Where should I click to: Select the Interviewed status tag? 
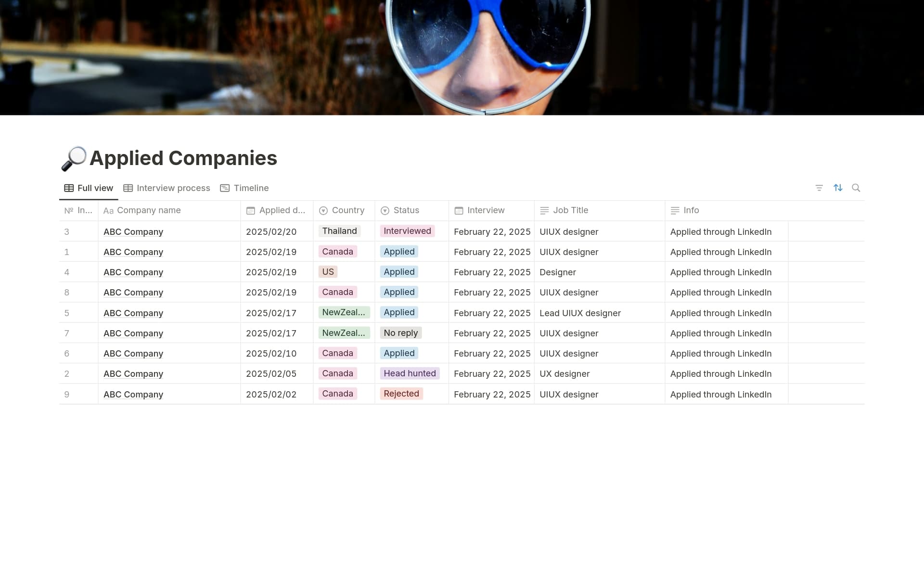click(407, 231)
